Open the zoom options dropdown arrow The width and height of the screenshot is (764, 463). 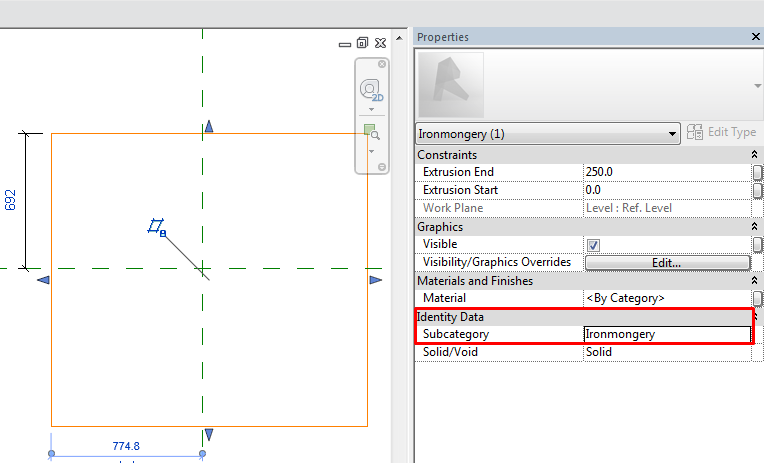pos(371,152)
